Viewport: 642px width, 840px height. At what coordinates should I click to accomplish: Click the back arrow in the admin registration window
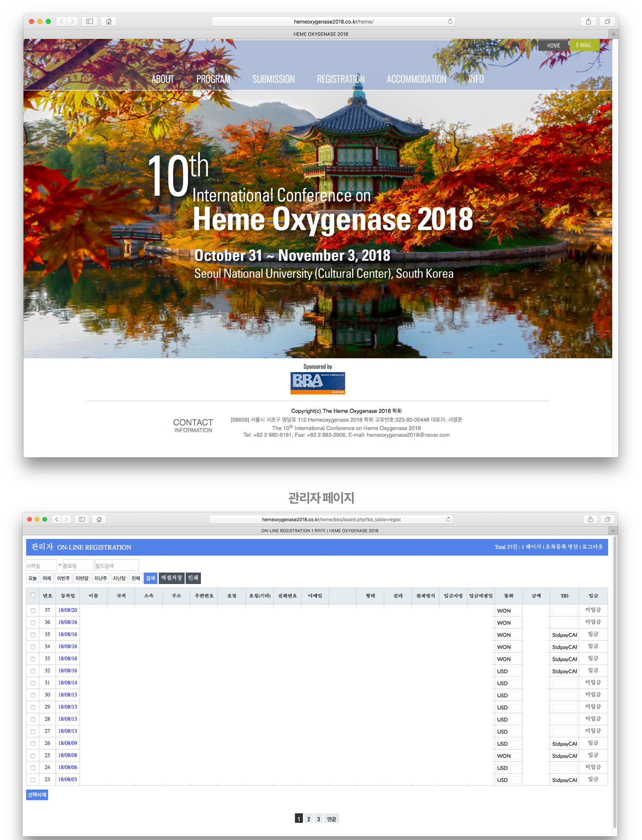pyautogui.click(x=57, y=520)
